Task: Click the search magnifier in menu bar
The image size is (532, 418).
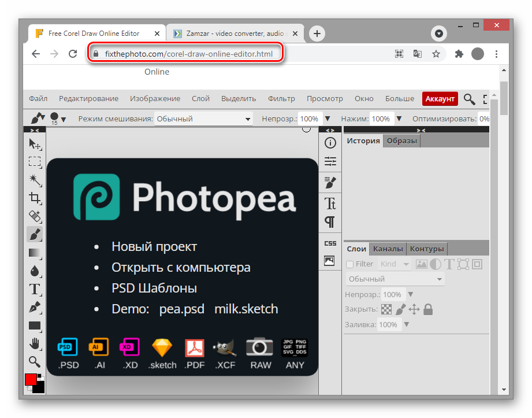Action: click(470, 99)
